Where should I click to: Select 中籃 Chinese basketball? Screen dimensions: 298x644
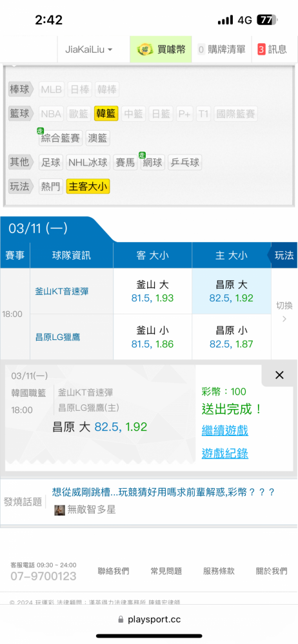(x=134, y=114)
